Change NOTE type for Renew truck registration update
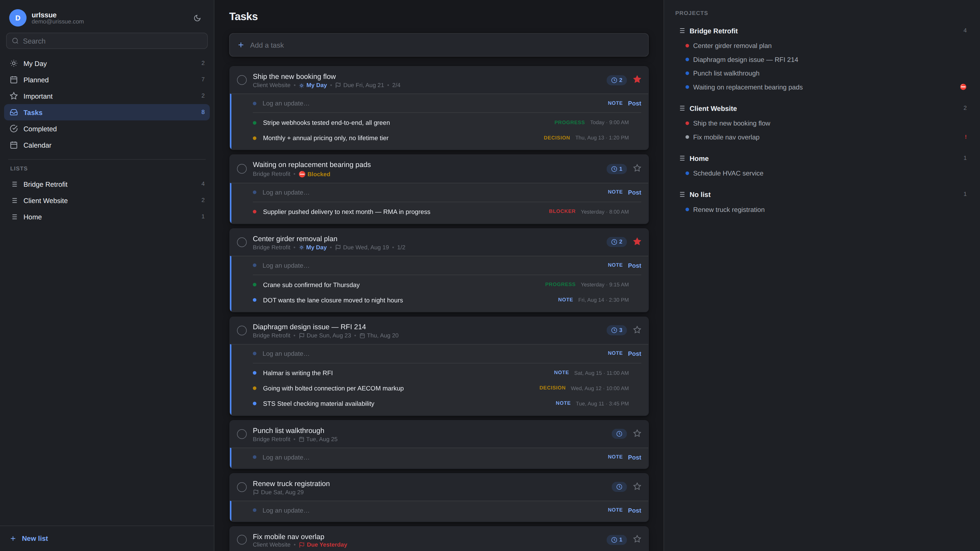The width and height of the screenshot is (980, 551). (x=615, y=510)
